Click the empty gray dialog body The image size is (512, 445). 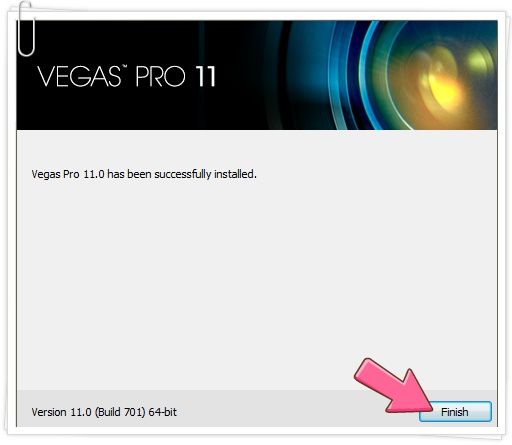(x=257, y=273)
